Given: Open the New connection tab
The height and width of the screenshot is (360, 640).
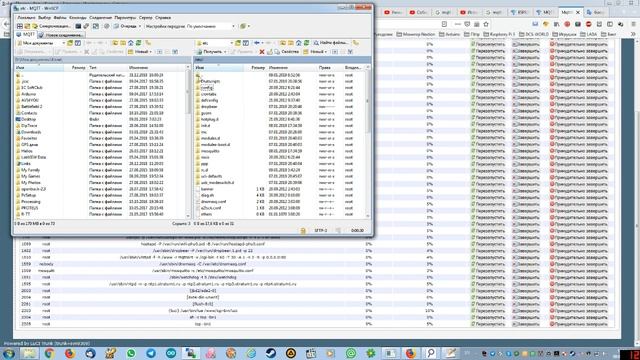Looking at the screenshot, I should [x=61, y=35].
